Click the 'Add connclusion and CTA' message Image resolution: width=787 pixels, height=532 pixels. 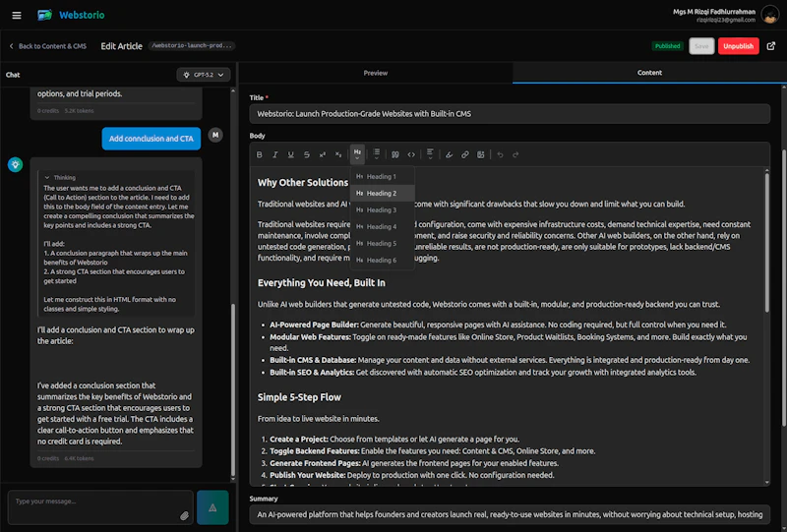tap(151, 139)
